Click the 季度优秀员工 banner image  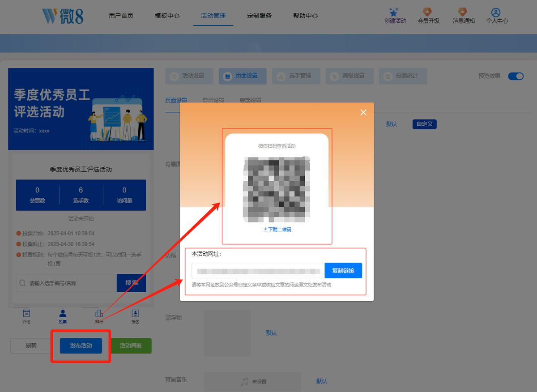tap(81, 109)
